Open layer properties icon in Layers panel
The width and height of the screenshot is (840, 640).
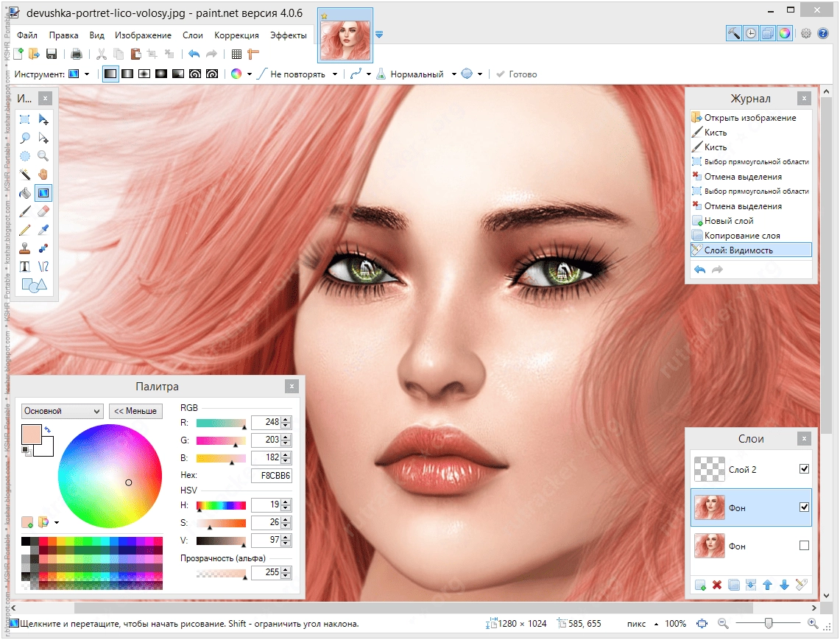(802, 585)
